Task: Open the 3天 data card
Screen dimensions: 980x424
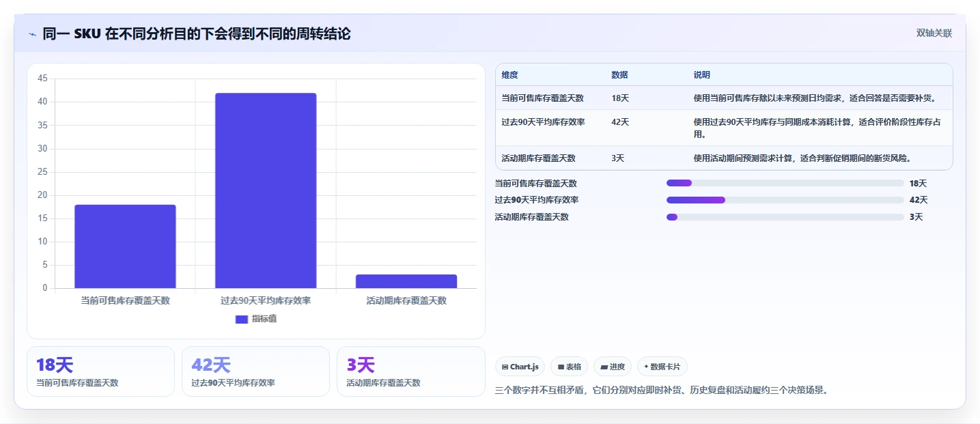Action: point(410,371)
